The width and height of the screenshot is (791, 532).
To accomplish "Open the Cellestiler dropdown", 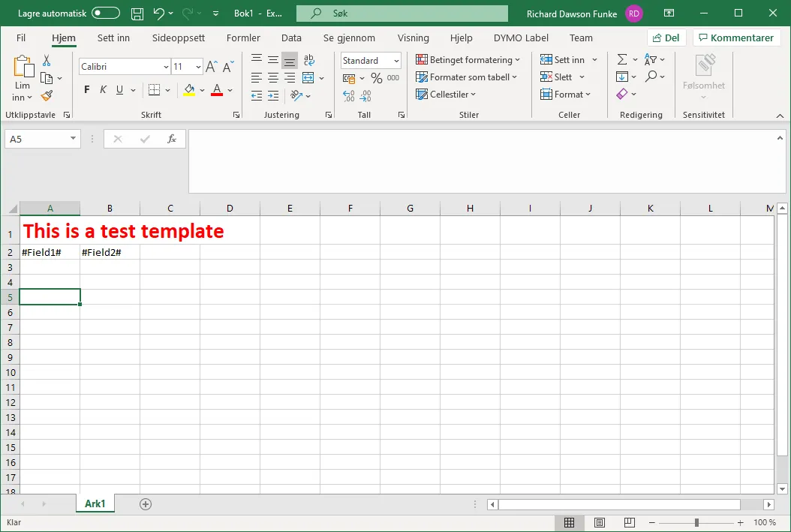I will (446, 95).
